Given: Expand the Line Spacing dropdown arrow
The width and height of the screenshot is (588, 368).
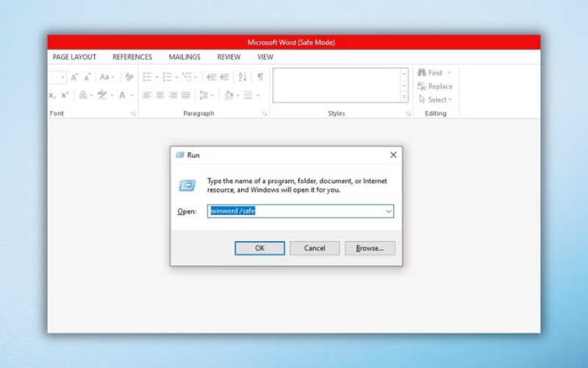Looking at the screenshot, I should pyautogui.click(x=212, y=96).
